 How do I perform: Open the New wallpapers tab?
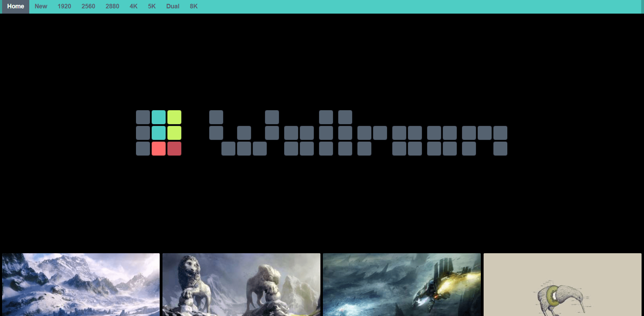click(x=41, y=6)
